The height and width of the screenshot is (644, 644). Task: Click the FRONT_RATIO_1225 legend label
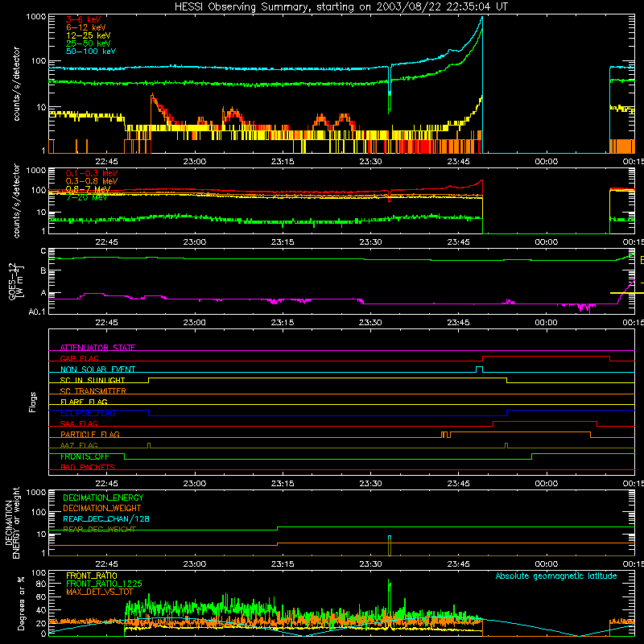(x=104, y=584)
